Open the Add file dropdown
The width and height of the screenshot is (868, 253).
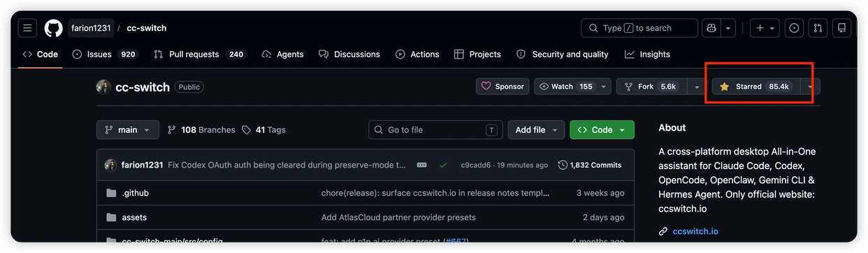click(536, 130)
